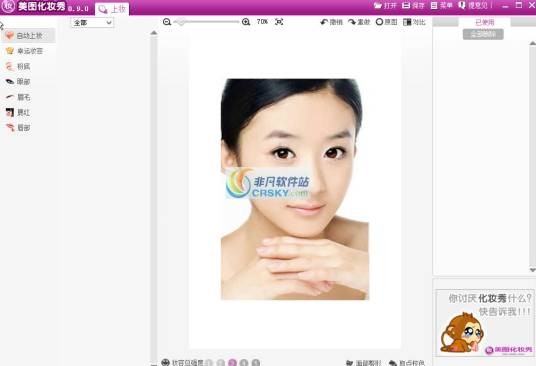536x366 pixels.
Task: Click the right gray tab beside 已使用
Action: [x=523, y=22]
